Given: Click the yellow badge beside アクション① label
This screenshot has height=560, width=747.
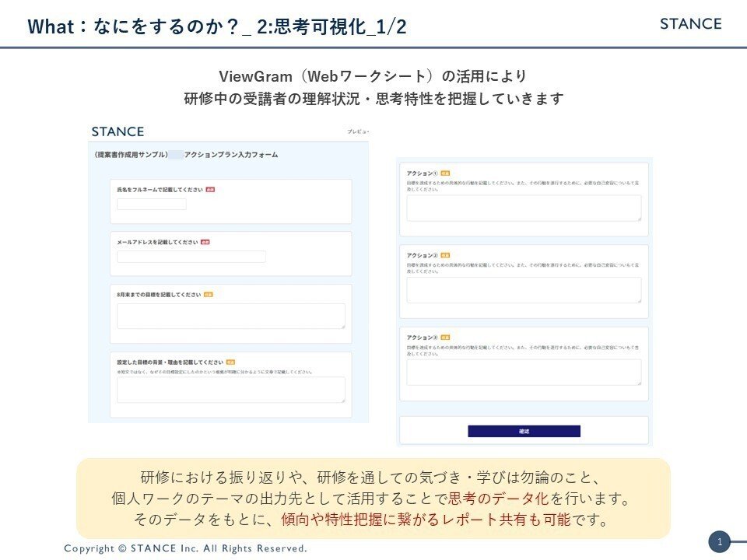Looking at the screenshot, I should [445, 173].
